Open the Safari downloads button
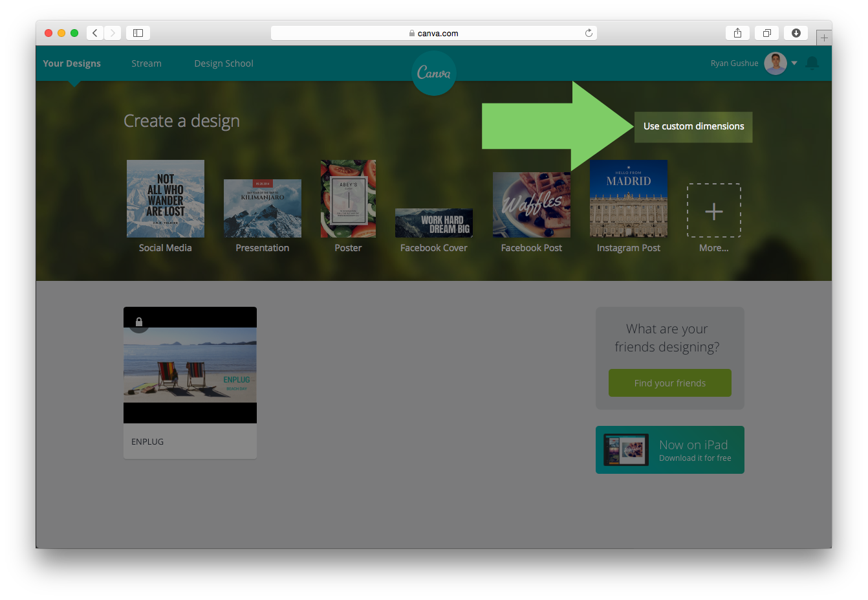The height and width of the screenshot is (600, 868). pyautogui.click(x=796, y=33)
